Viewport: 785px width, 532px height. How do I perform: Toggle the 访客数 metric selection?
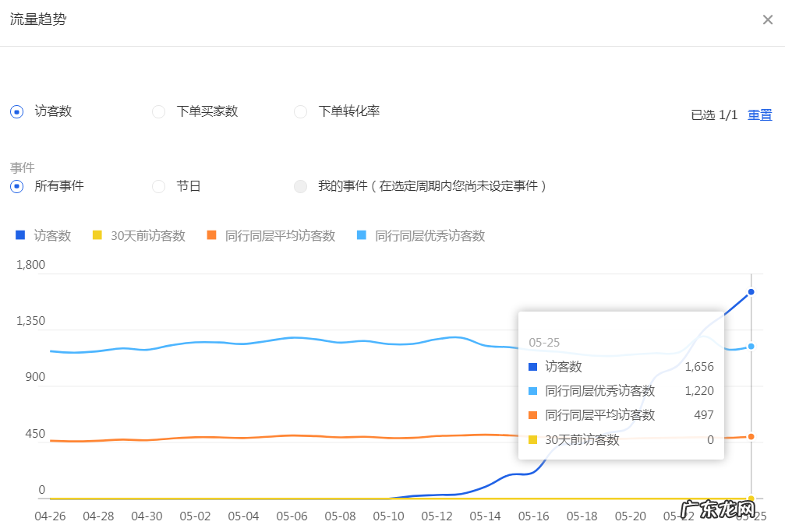(16, 111)
